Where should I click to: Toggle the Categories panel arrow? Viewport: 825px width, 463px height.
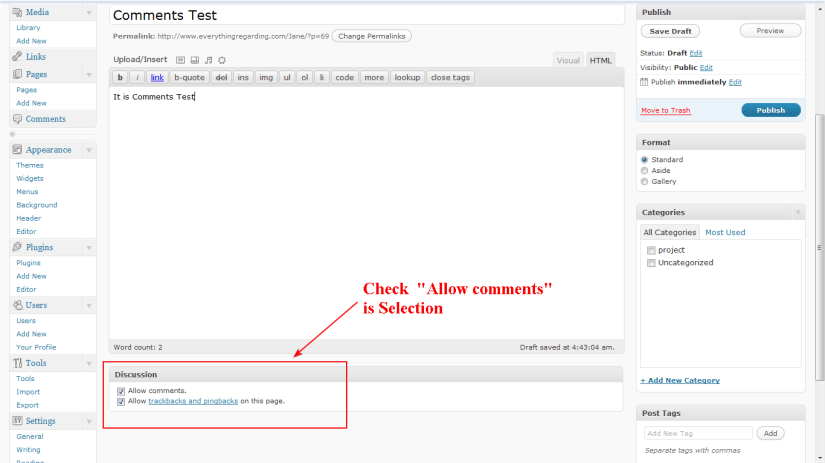[x=798, y=213]
